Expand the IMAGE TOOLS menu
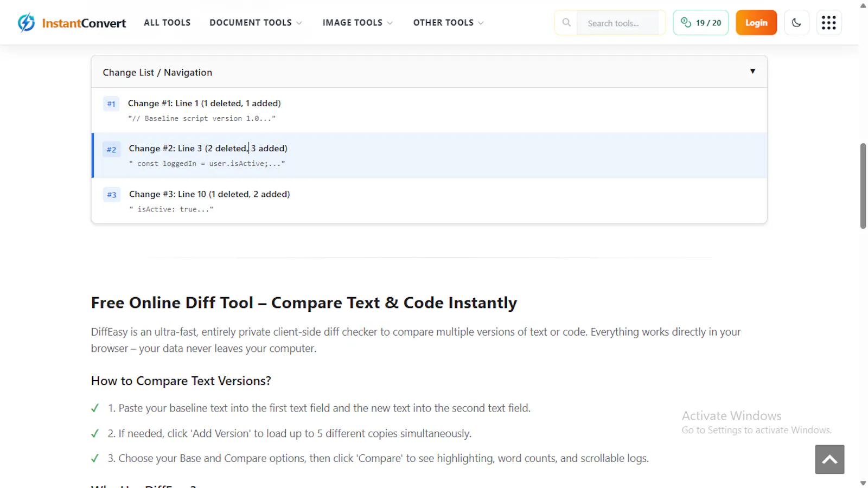Viewport: 868px width, 488px height. coord(358,23)
